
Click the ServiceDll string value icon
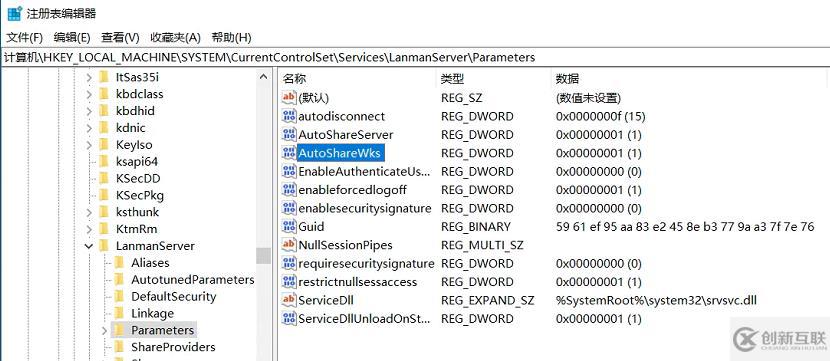tap(289, 300)
